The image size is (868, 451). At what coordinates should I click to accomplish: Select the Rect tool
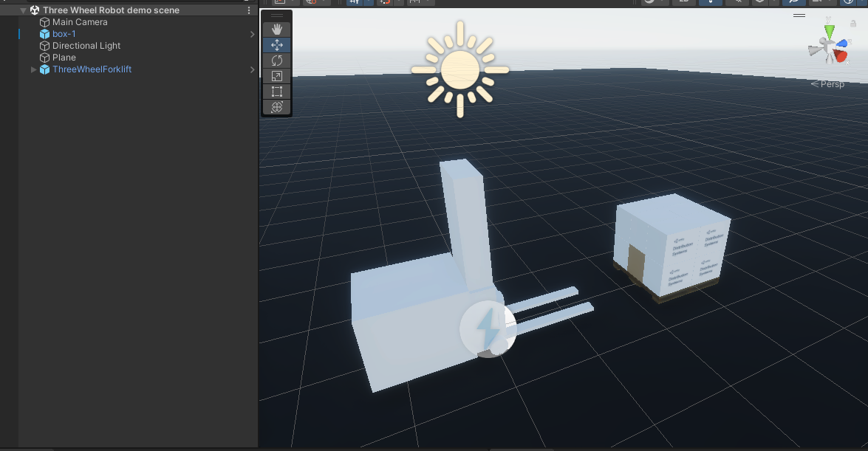[x=277, y=92]
